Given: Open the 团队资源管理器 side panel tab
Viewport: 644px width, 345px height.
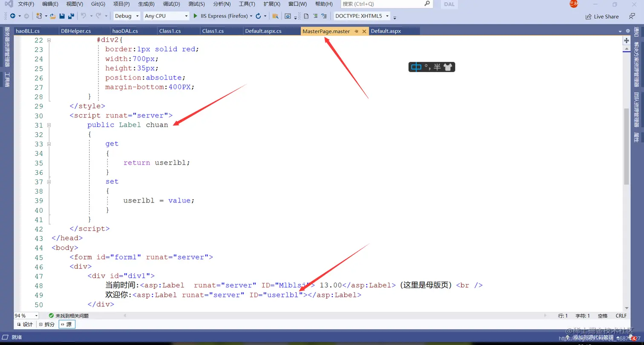Looking at the screenshot, I should point(636,110).
